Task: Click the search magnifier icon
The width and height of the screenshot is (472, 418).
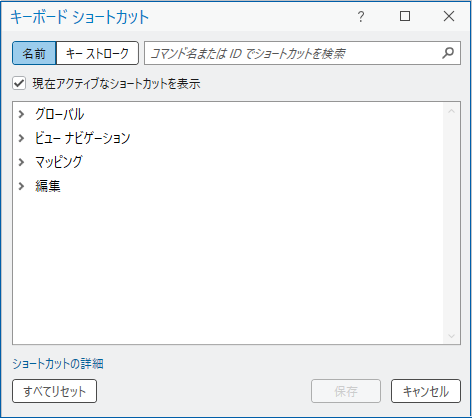Action: tap(448, 53)
